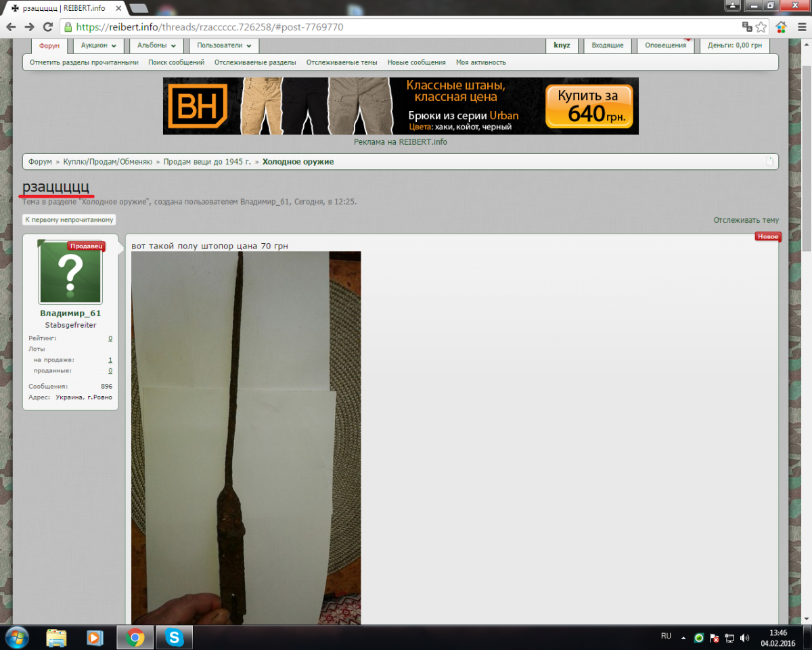The width and height of the screenshot is (812, 650).
Task: Click the Продавец red ribbon badge
Action: pyautogui.click(x=86, y=246)
